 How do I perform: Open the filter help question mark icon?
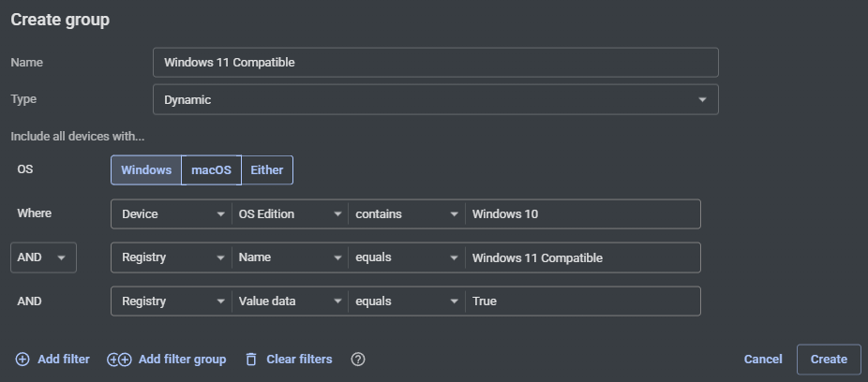[x=358, y=360]
